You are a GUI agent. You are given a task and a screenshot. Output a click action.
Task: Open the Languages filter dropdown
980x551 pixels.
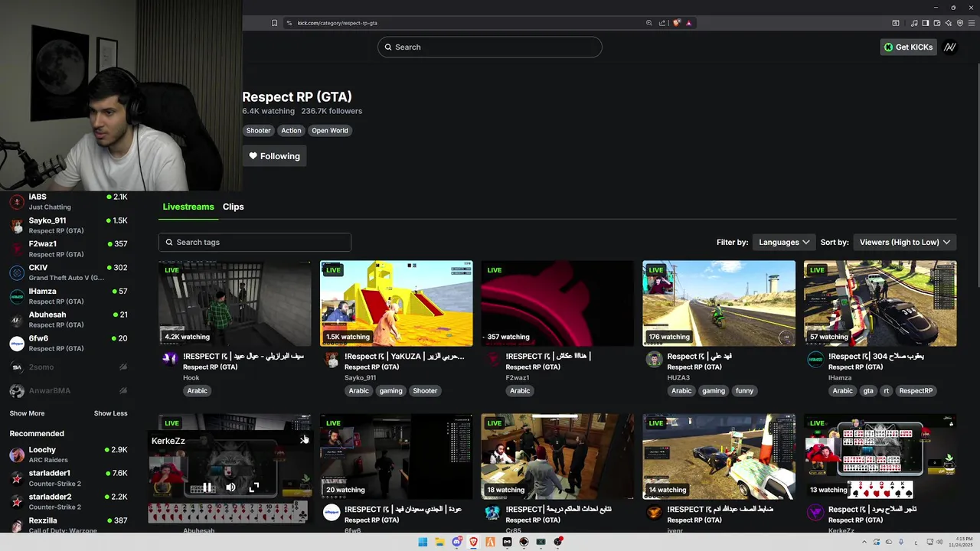click(784, 242)
